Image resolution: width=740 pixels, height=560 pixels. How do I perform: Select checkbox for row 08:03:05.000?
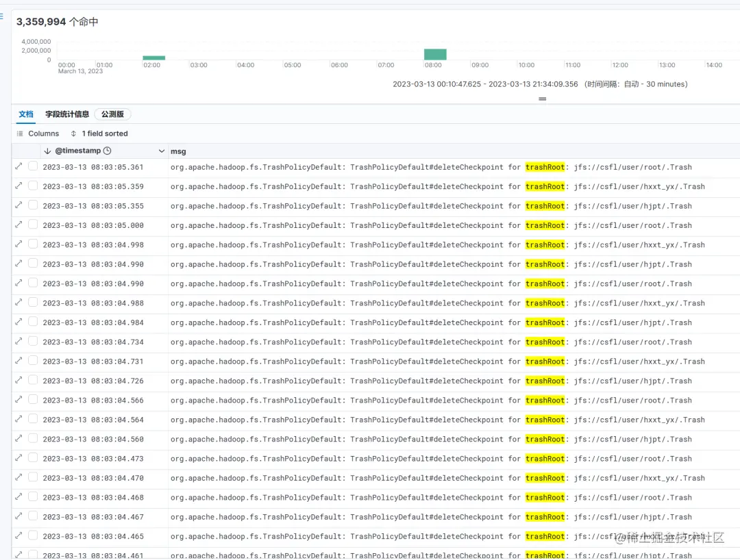click(x=33, y=225)
